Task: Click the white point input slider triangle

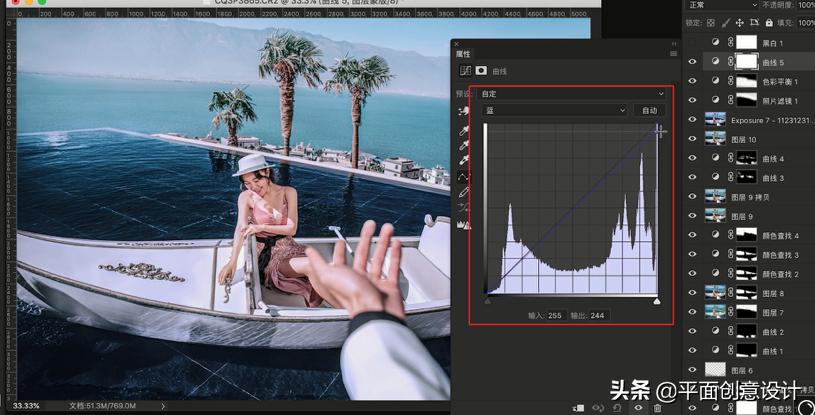Action: (657, 301)
